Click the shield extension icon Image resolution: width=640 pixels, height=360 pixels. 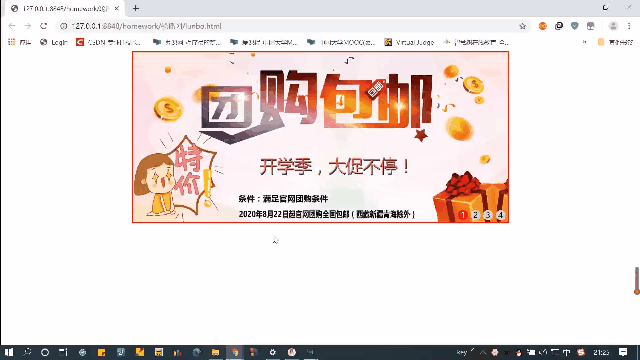click(575, 26)
